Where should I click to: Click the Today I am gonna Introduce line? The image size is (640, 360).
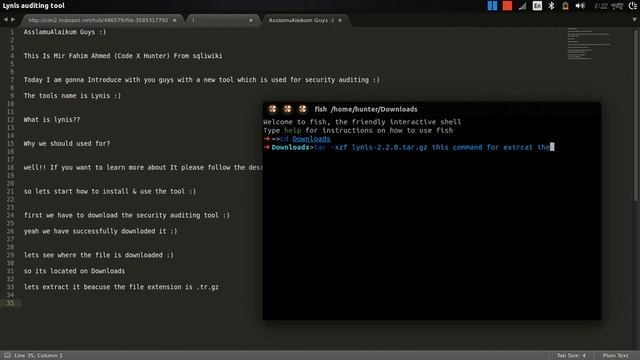202,80
